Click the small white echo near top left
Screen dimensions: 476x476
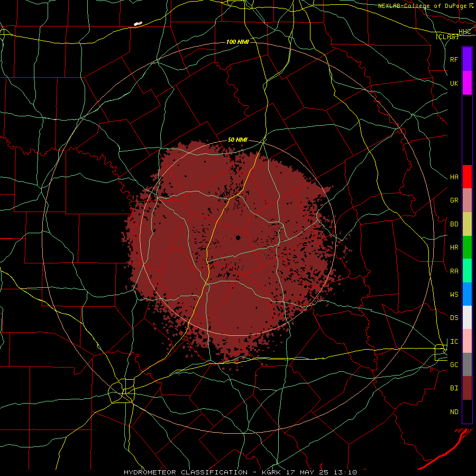[138, 23]
